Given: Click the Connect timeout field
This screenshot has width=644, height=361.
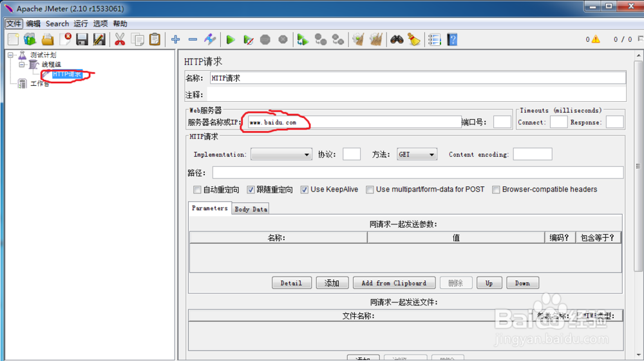Looking at the screenshot, I should (x=558, y=122).
